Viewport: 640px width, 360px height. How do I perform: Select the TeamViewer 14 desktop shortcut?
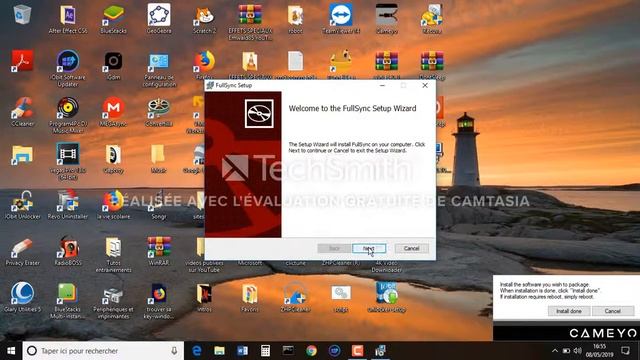pos(341,19)
